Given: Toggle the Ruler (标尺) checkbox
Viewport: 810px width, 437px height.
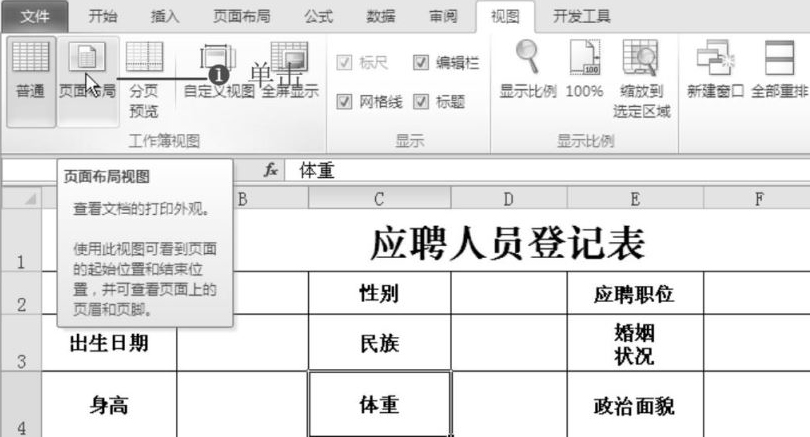Looking at the screenshot, I should point(344,63).
